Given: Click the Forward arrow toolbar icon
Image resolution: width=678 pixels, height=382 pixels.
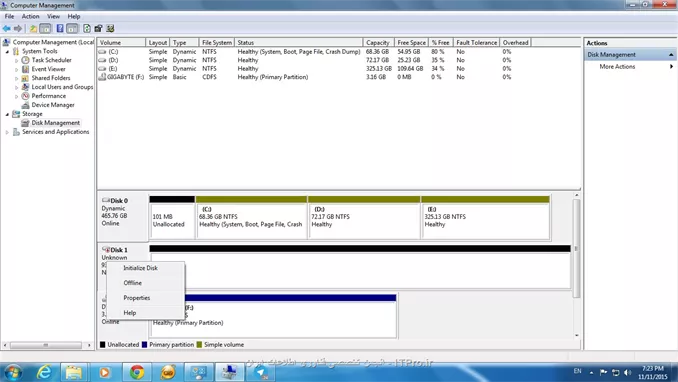Looking at the screenshot, I should click(18, 29).
